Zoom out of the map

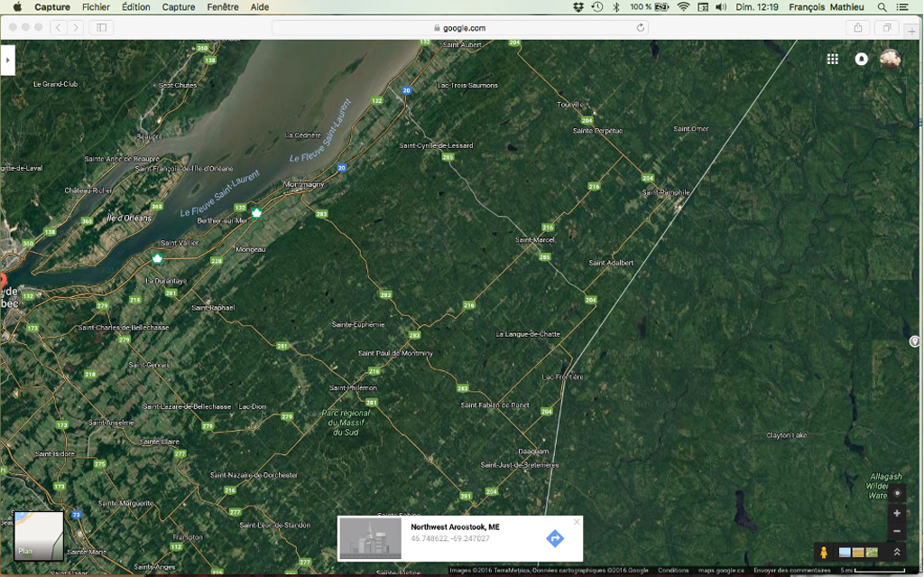[896, 532]
